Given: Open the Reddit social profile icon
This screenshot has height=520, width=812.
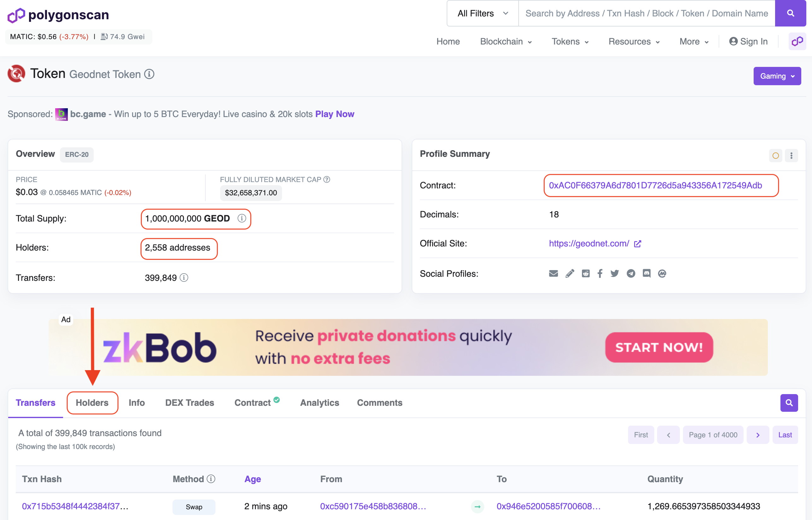Looking at the screenshot, I should tap(585, 274).
